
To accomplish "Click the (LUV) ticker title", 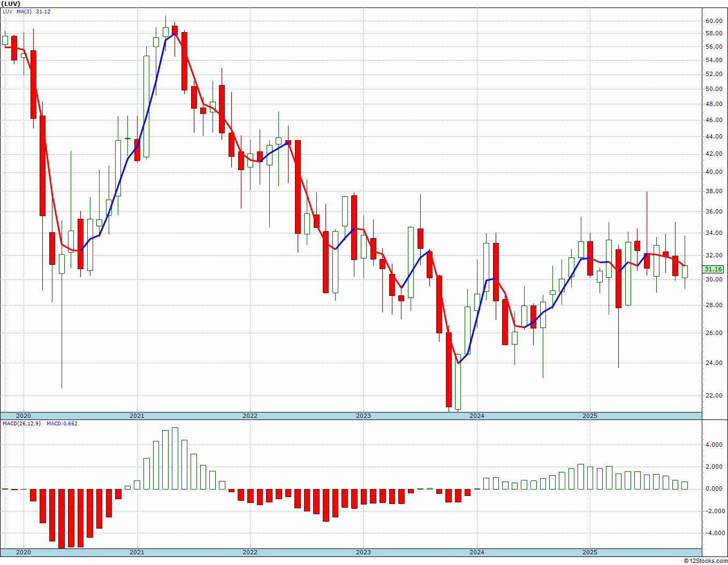I will 11,3.
